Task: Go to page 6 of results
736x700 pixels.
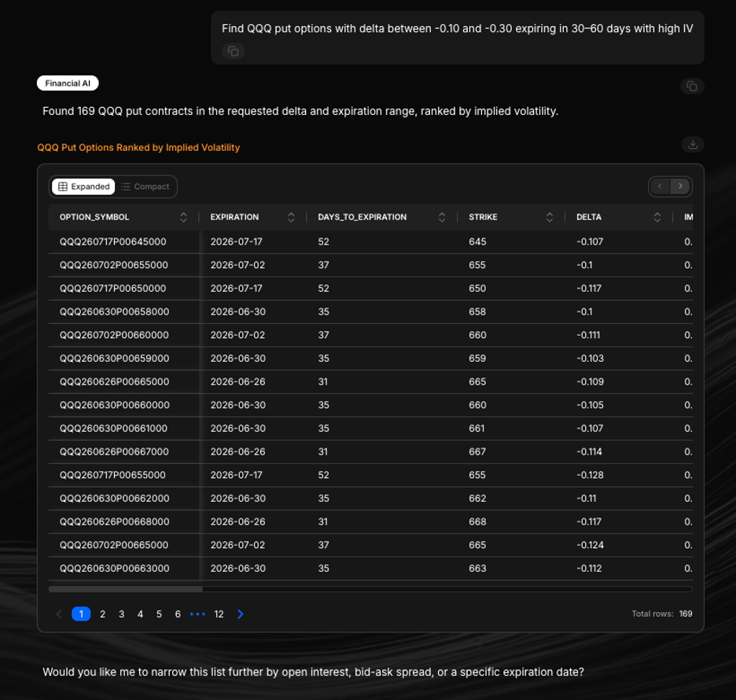Action: click(178, 614)
